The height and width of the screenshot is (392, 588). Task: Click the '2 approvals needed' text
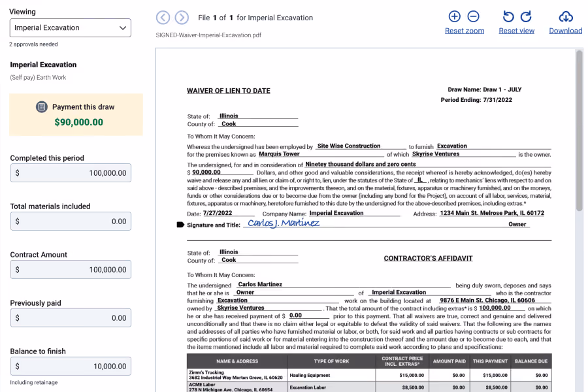pos(34,44)
